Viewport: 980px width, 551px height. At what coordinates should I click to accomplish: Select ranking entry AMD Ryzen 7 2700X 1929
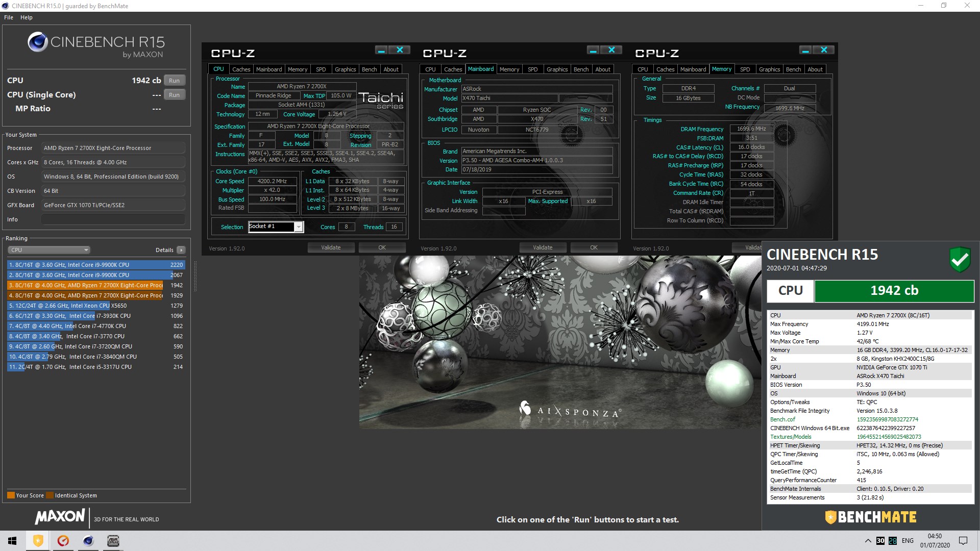pos(96,295)
